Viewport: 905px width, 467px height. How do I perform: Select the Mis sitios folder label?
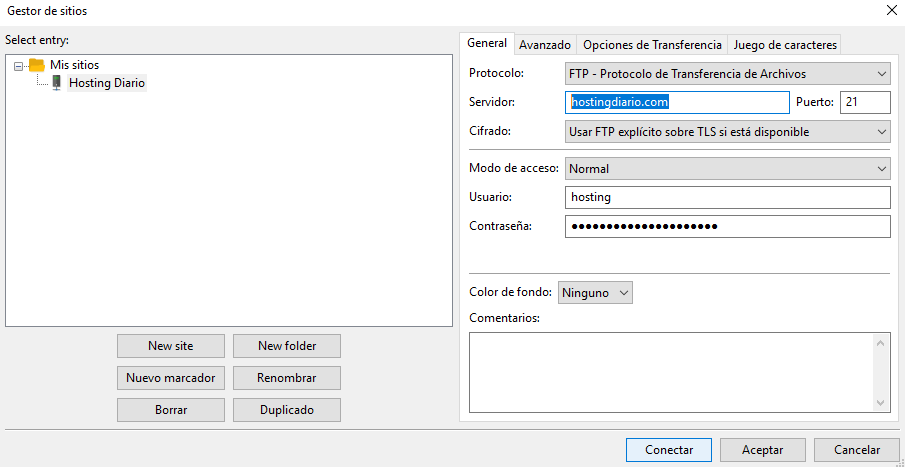click(74, 65)
